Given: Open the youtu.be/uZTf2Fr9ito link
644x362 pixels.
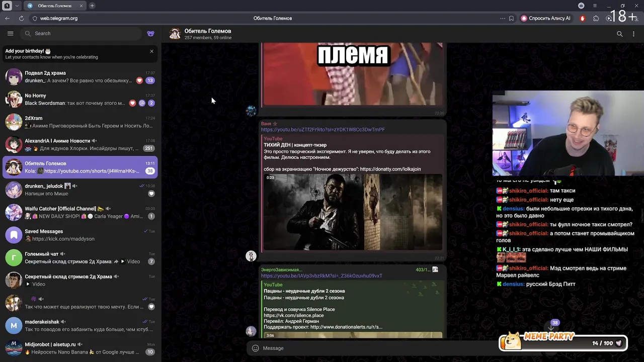Looking at the screenshot, I should click(x=323, y=130).
